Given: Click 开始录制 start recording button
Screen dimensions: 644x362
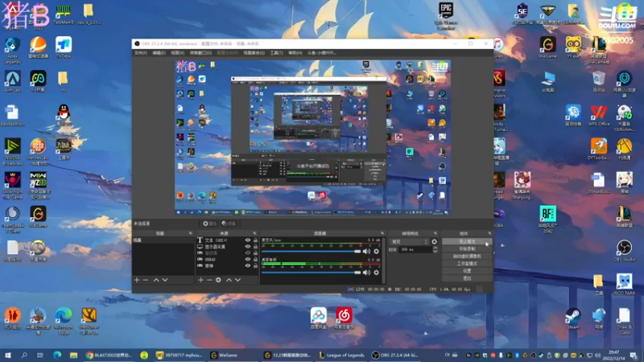Looking at the screenshot, I should click(467, 249).
